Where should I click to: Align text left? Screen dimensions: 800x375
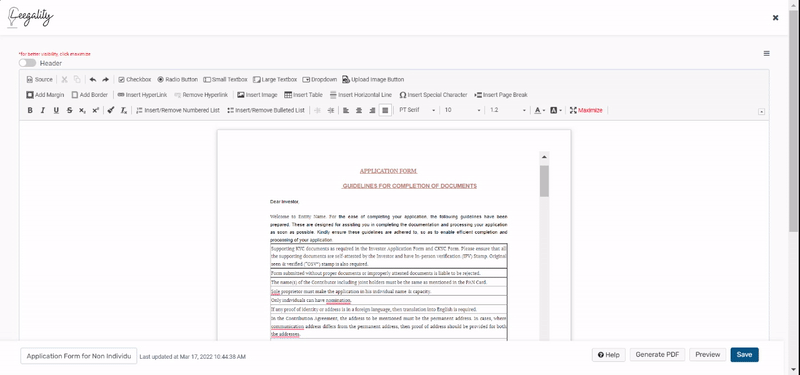[x=346, y=110]
